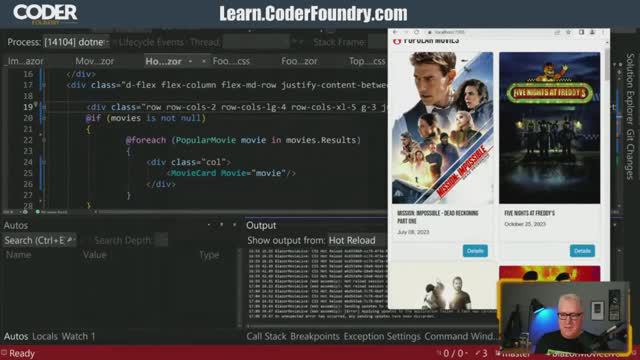Reload the localhost page in browser

[416, 32]
